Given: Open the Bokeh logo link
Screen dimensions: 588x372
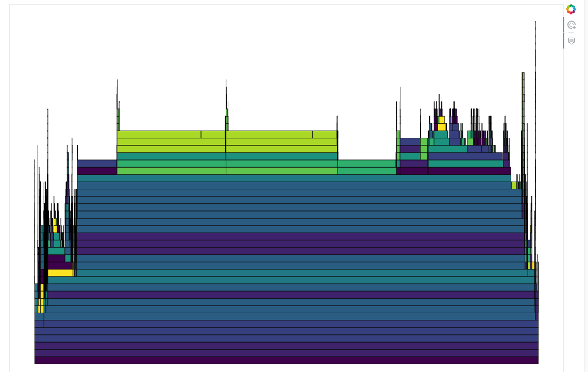Looking at the screenshot, I should [x=571, y=9].
